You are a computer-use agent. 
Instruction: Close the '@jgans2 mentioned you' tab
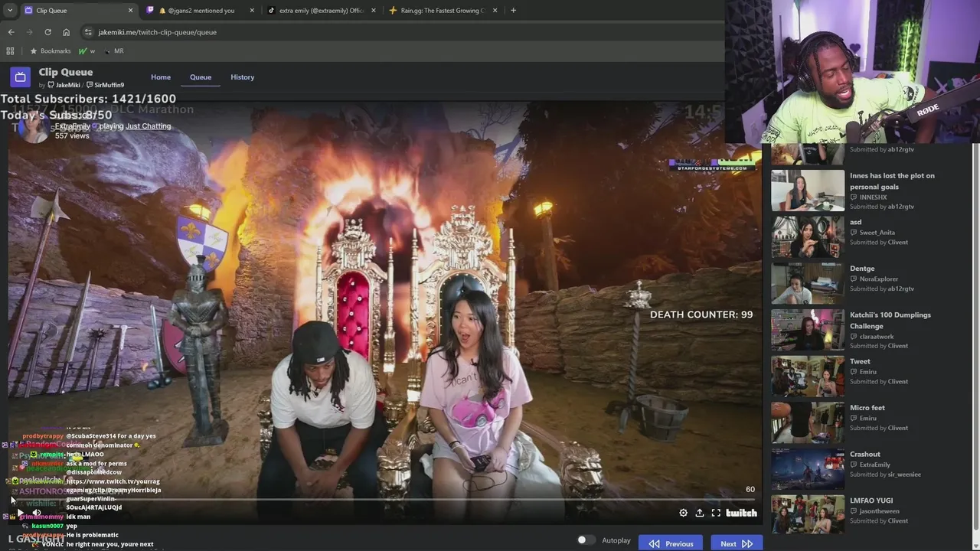[253, 11]
